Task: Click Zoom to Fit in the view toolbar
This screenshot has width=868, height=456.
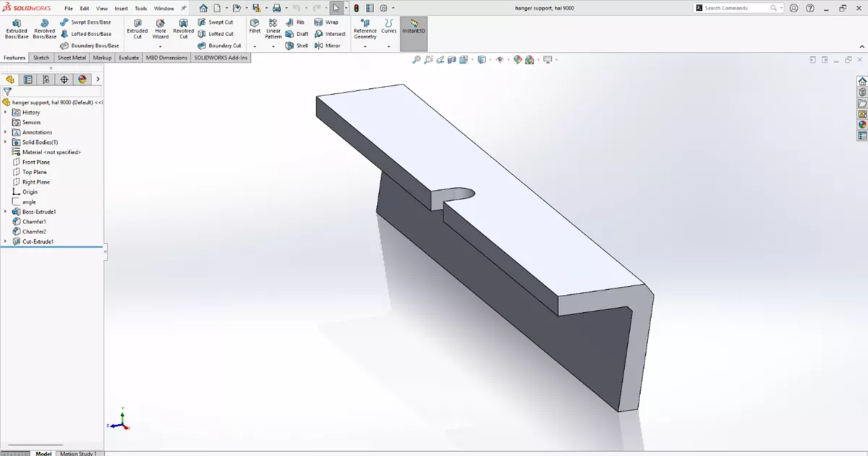Action: point(416,59)
